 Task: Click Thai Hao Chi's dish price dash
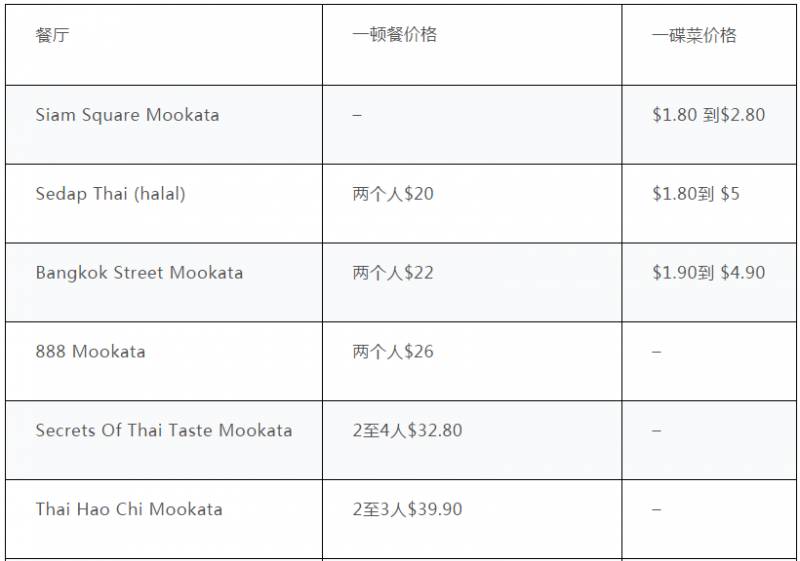tap(657, 510)
